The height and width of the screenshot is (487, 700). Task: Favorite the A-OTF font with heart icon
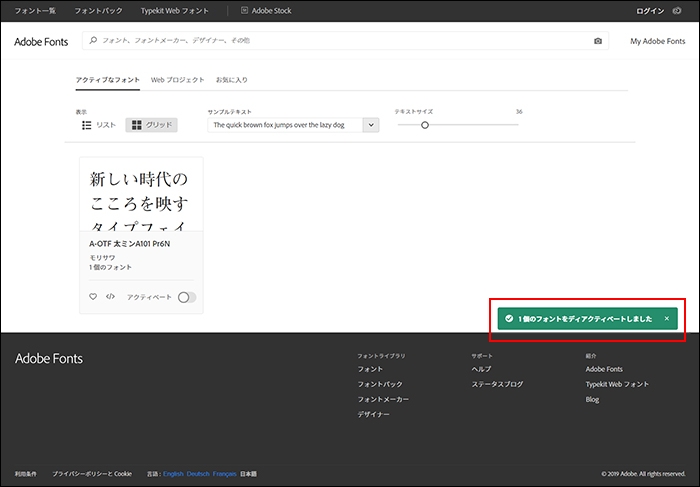pyautogui.click(x=93, y=296)
